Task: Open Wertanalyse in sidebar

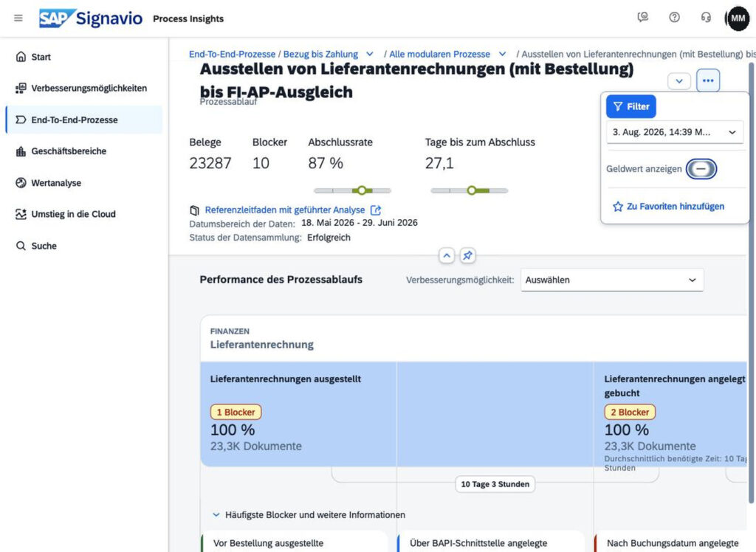Action: point(84,183)
